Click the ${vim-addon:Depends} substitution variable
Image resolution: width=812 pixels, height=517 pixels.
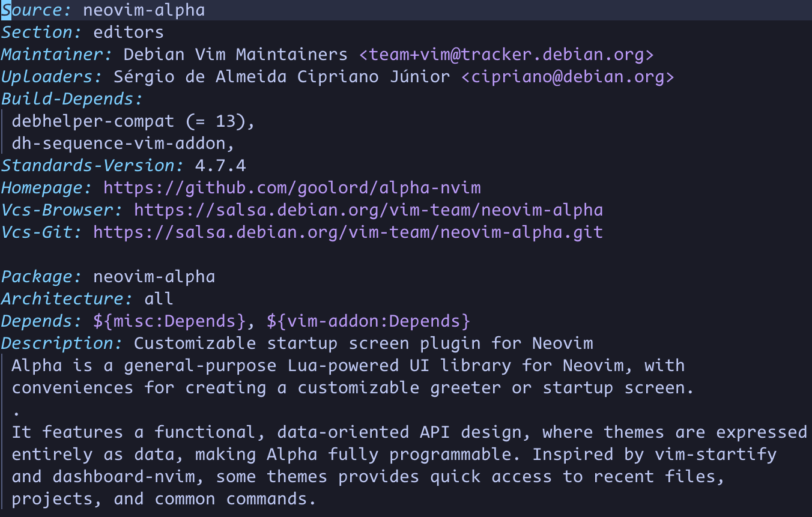[368, 321]
